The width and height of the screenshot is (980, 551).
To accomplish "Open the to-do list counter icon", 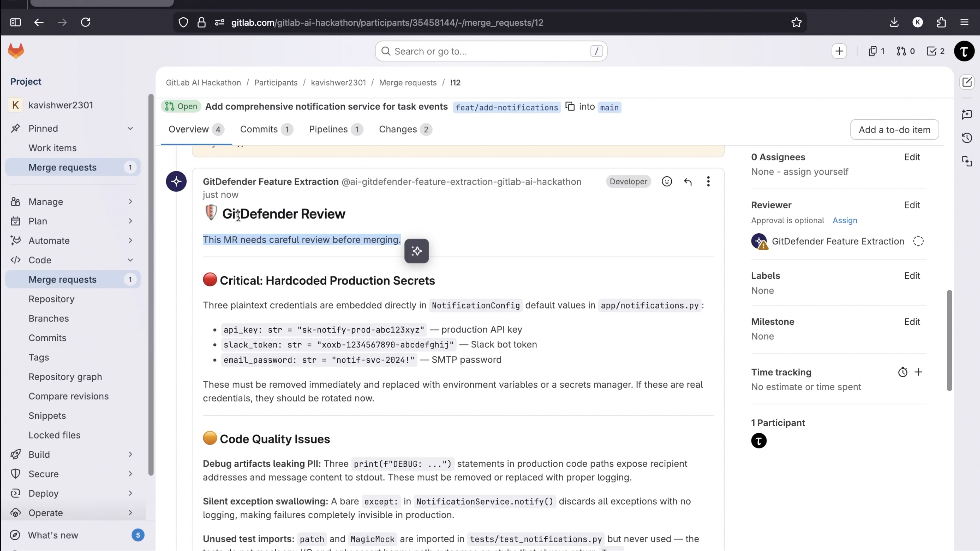I will click(x=935, y=51).
